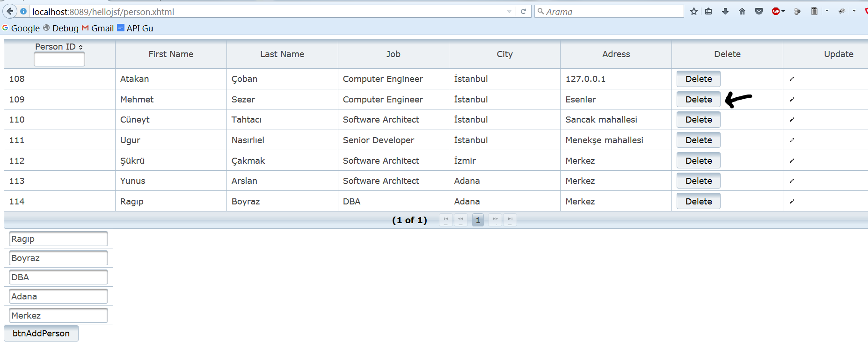Image resolution: width=868 pixels, height=349 pixels.
Task: Expand clipboard extension dropdown arrow
Action: [x=827, y=11]
